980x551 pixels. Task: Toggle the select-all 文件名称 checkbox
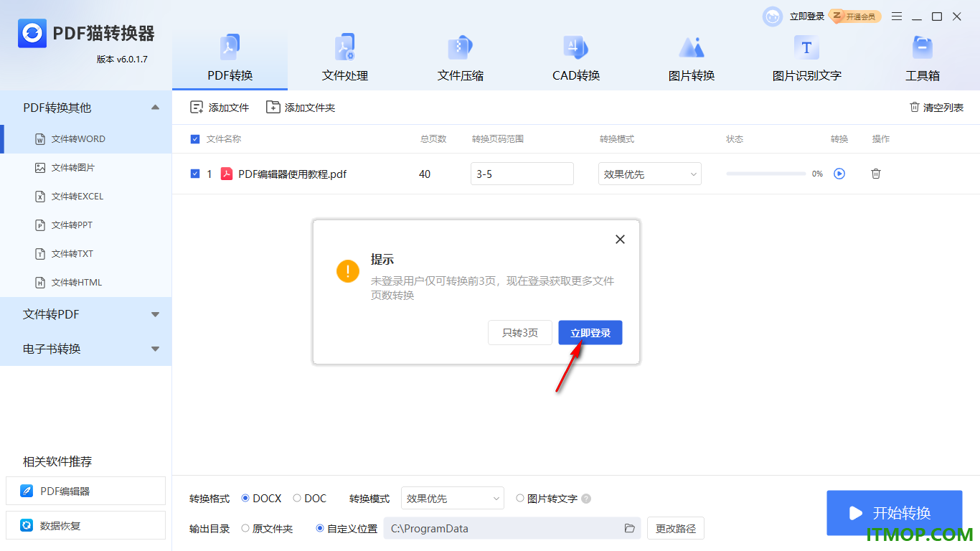(195, 139)
